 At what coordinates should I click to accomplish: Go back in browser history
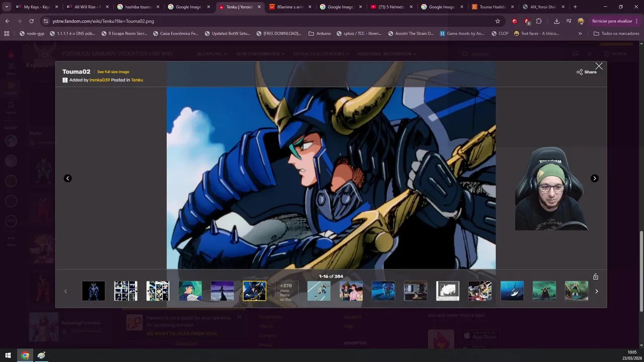[x=7, y=21]
